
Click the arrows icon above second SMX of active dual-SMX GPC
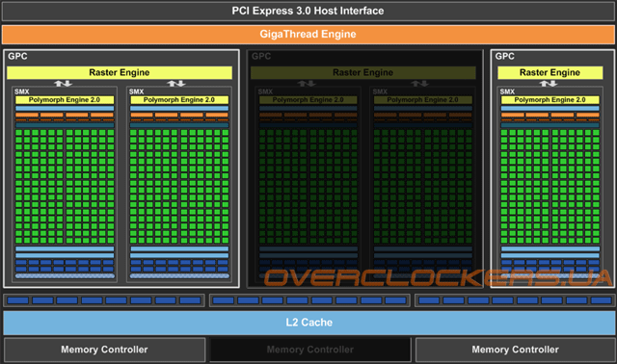click(x=175, y=84)
